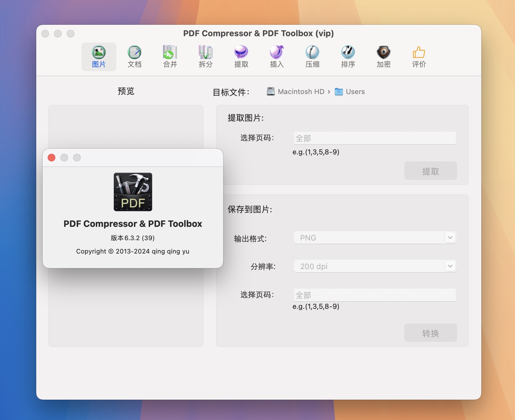Switch to the 提取 extraction tool
515x420 pixels.
tap(241, 57)
